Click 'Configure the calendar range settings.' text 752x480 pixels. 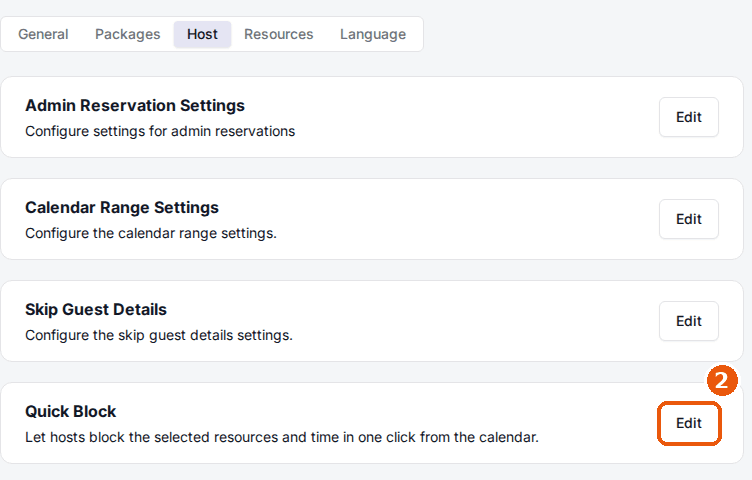[151, 234]
